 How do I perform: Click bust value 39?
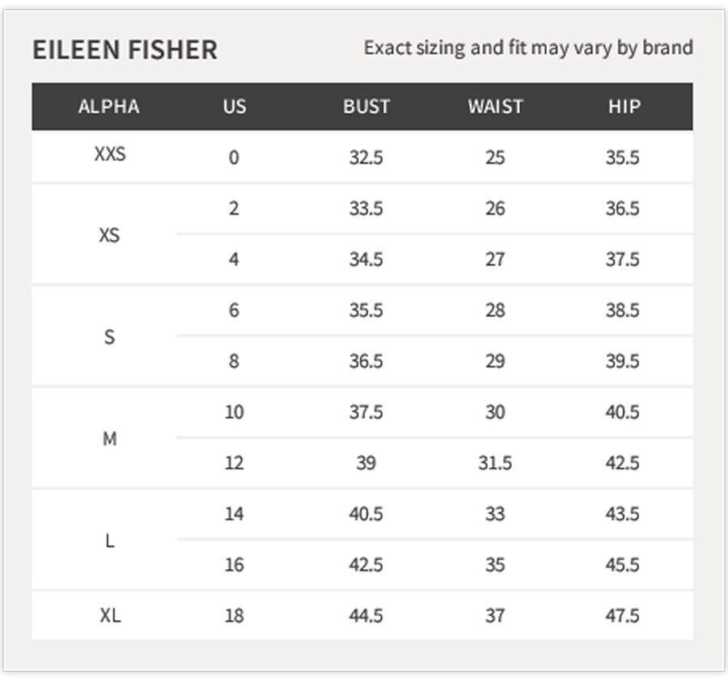coord(366,463)
